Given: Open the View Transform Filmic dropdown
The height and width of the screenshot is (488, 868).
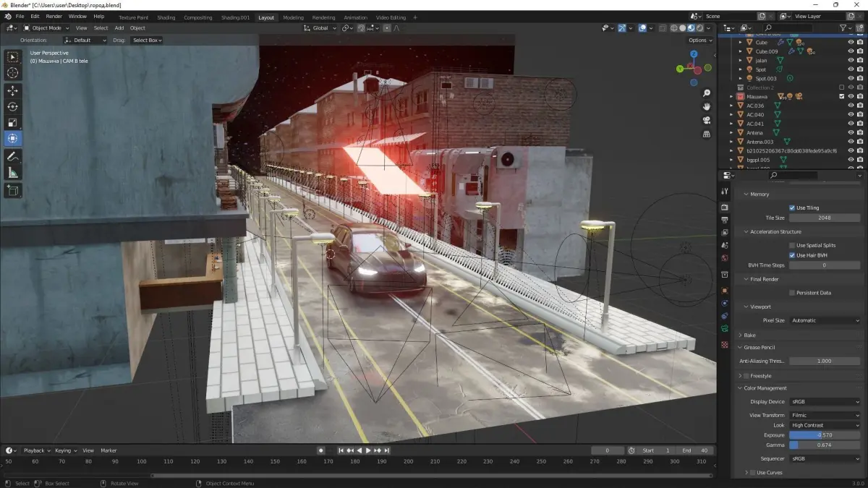Looking at the screenshot, I should point(825,416).
